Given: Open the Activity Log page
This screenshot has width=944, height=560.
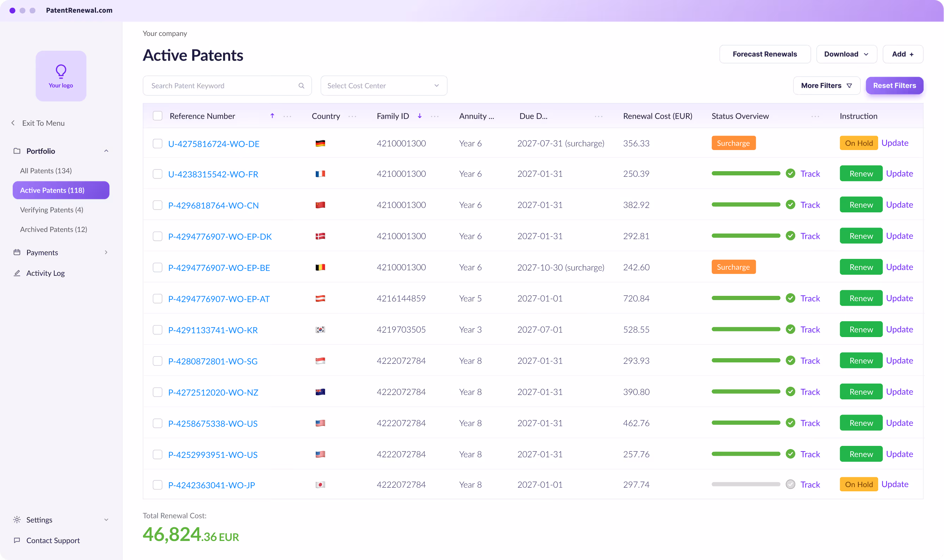Looking at the screenshot, I should (45, 273).
